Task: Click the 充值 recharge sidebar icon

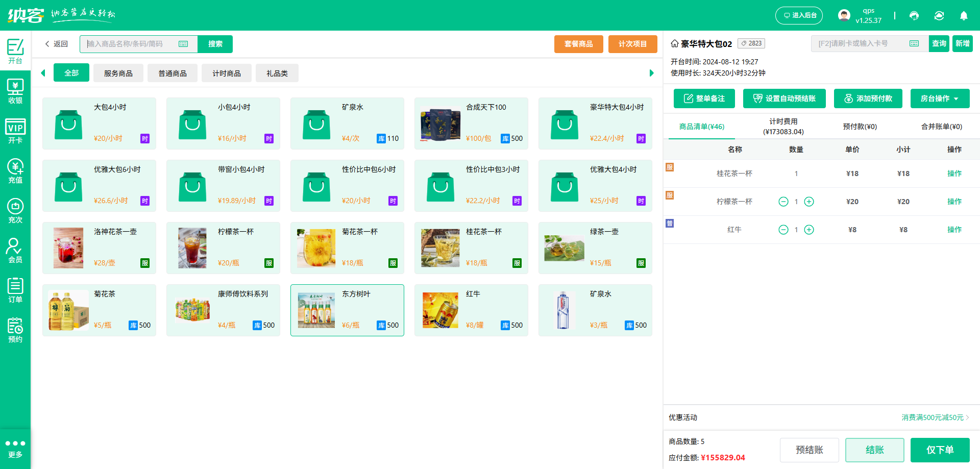Action: [x=15, y=170]
